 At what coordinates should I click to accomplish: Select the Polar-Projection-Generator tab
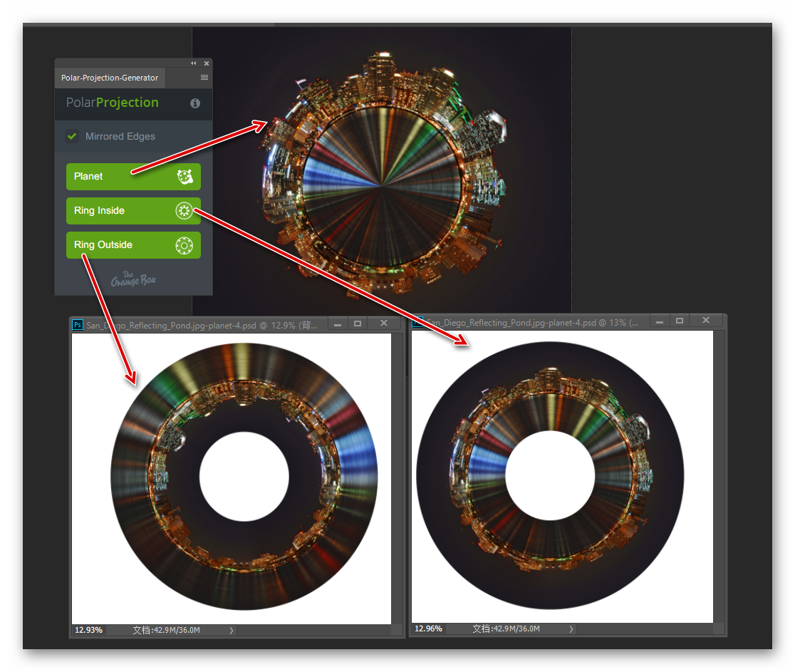110,78
